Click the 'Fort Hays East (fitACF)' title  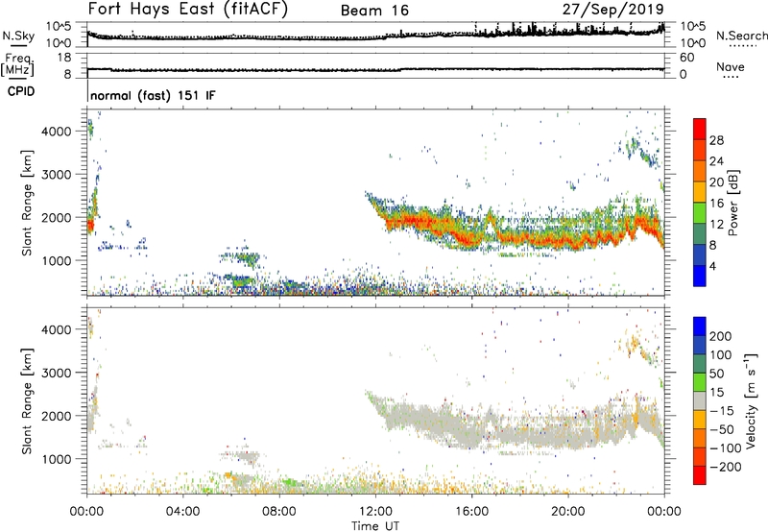pyautogui.click(x=188, y=10)
